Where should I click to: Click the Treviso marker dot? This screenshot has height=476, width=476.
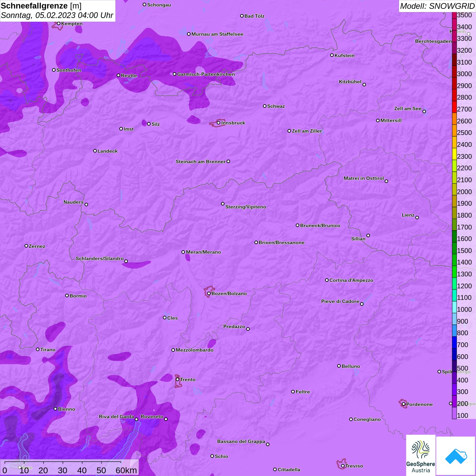[x=343, y=466]
